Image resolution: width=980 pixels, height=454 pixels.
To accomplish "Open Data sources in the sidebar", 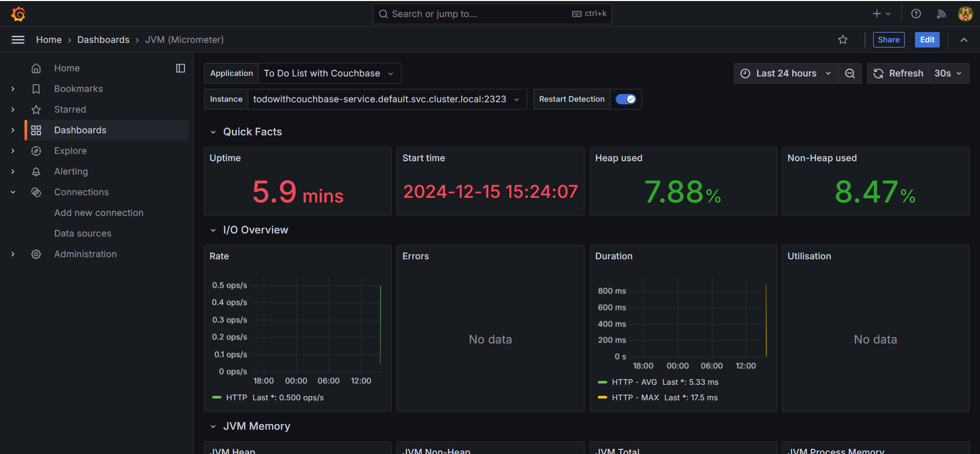I will [83, 233].
